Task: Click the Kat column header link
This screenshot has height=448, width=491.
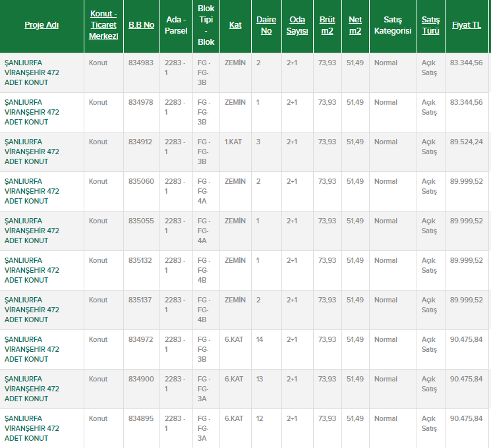Action: [235, 25]
